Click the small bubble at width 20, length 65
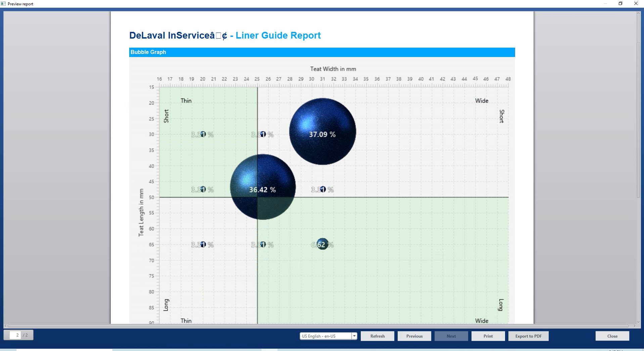Image resolution: width=644 pixels, height=351 pixels. (x=203, y=244)
